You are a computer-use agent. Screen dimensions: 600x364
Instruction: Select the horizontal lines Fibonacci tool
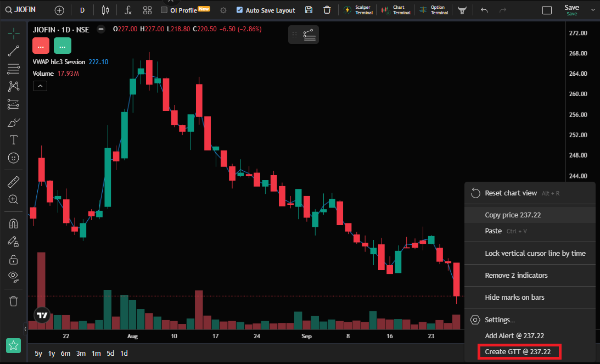(14, 69)
